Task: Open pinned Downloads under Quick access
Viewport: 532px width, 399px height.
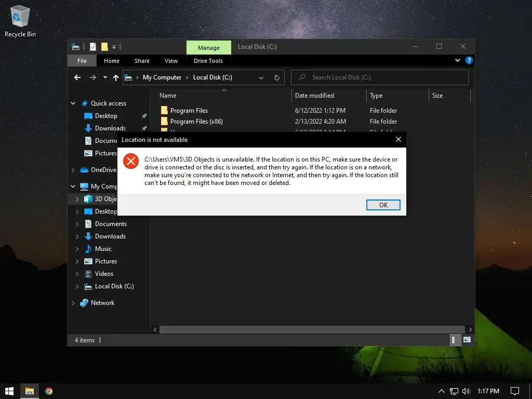Action: pyautogui.click(x=110, y=128)
